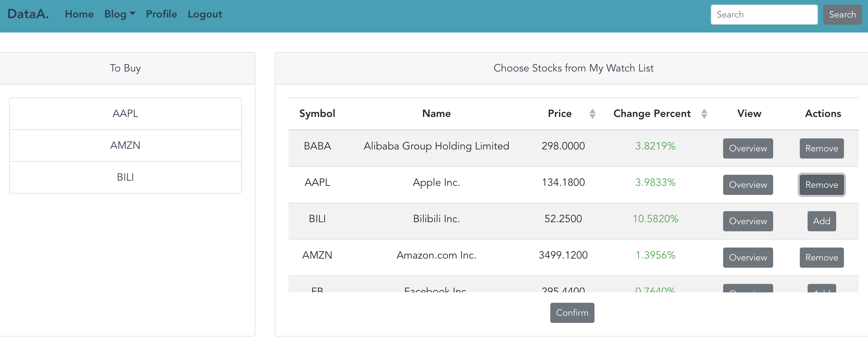Screen dimensions: 868x345
Task: Click the Logout link
Action: click(x=205, y=14)
